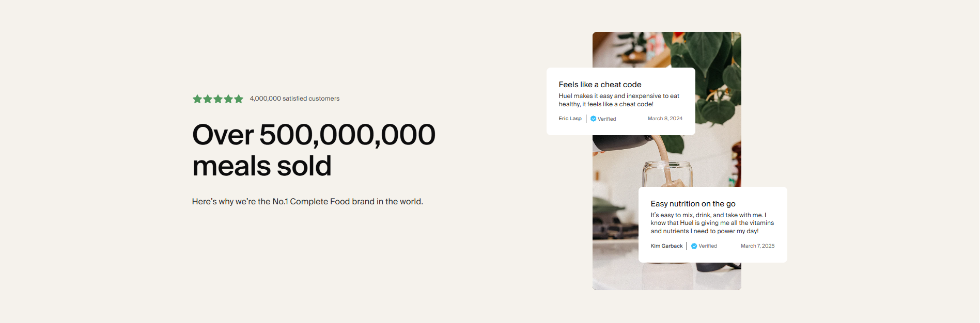Open the "Feels like a cheat code" review title
Viewport: 980px width, 323px height.
[x=600, y=85]
